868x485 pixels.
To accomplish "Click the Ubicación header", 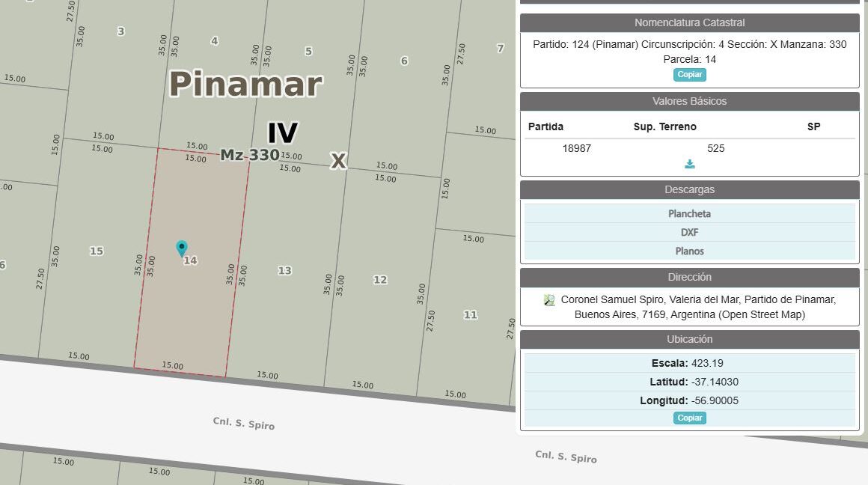I will pos(690,339).
